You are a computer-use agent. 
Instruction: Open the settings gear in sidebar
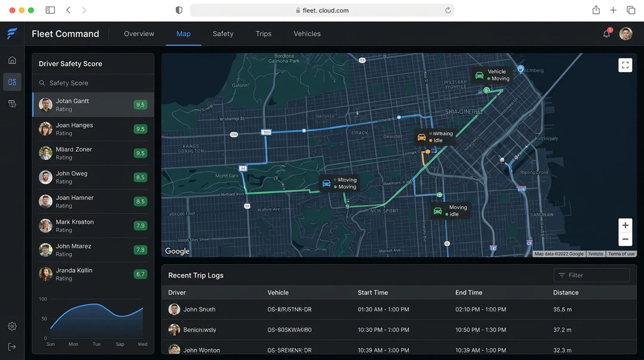point(12,326)
